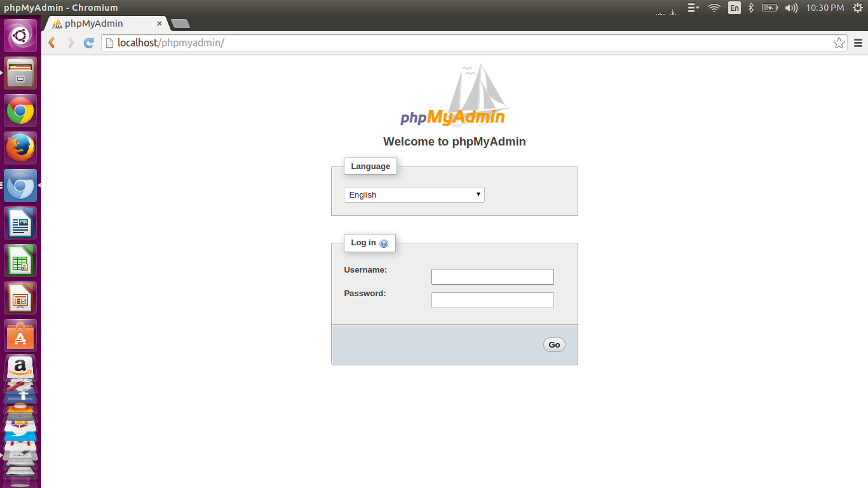This screenshot has height=488, width=868.
Task: Close the phpMyAdmin browser tab
Action: [159, 24]
